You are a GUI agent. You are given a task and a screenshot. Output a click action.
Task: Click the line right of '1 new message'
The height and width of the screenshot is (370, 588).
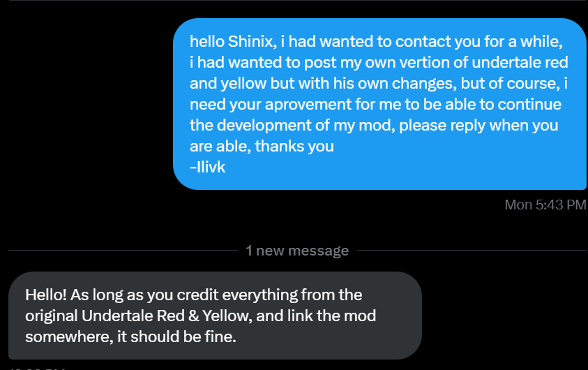(x=472, y=249)
